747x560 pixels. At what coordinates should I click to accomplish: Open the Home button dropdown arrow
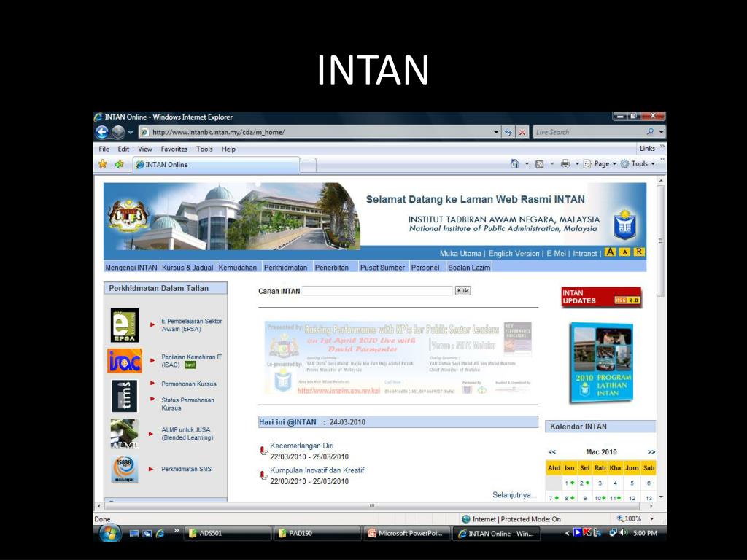(527, 164)
